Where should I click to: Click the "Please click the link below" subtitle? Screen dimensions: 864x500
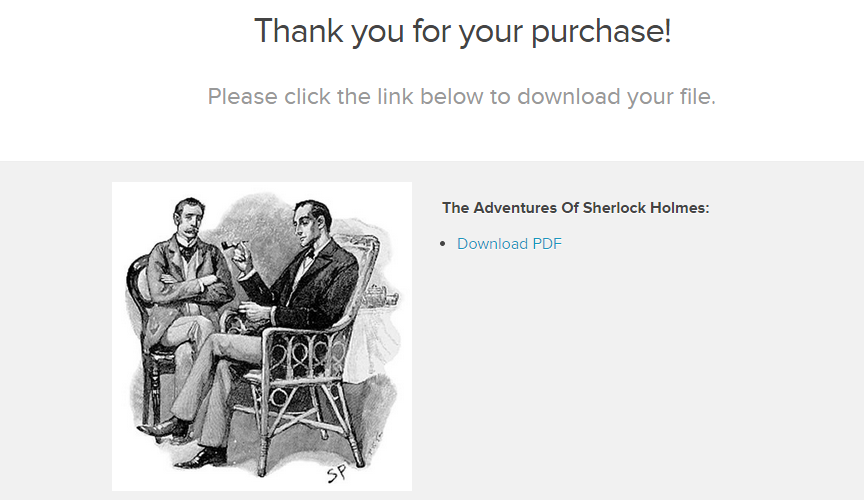tap(461, 97)
